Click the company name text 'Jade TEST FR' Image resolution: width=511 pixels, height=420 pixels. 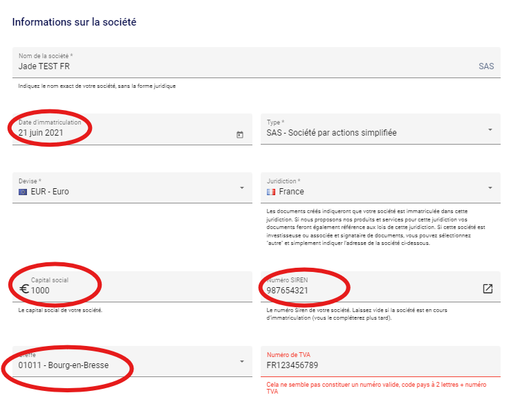(x=44, y=66)
